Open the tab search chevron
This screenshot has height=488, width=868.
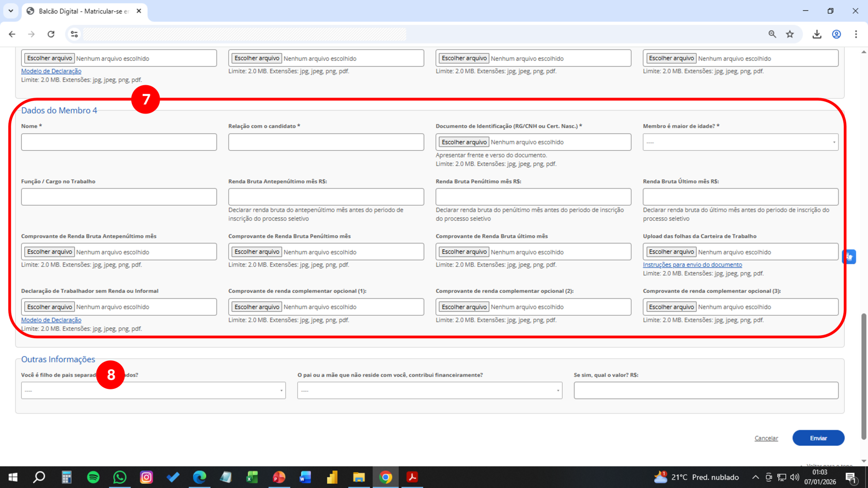pos(11,11)
